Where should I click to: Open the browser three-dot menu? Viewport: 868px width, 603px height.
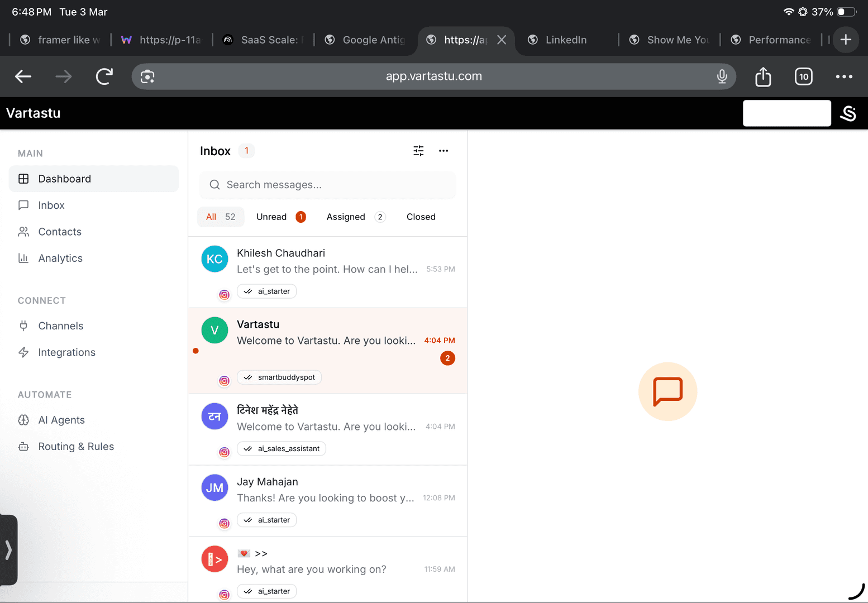[844, 76]
